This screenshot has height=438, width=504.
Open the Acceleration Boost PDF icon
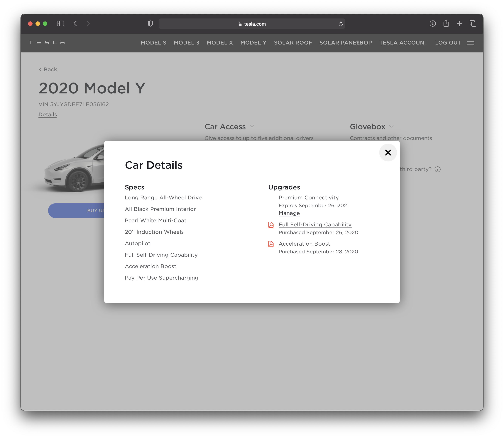271,244
